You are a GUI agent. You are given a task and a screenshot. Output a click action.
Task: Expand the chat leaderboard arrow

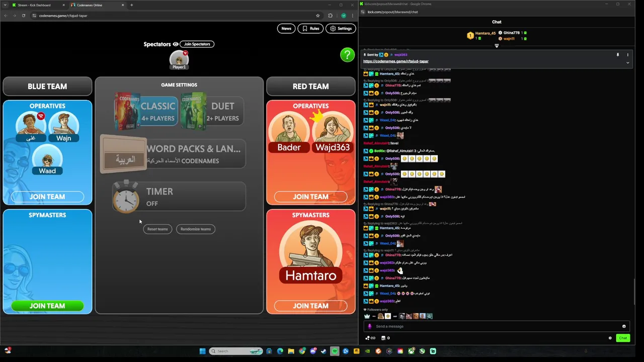click(497, 46)
